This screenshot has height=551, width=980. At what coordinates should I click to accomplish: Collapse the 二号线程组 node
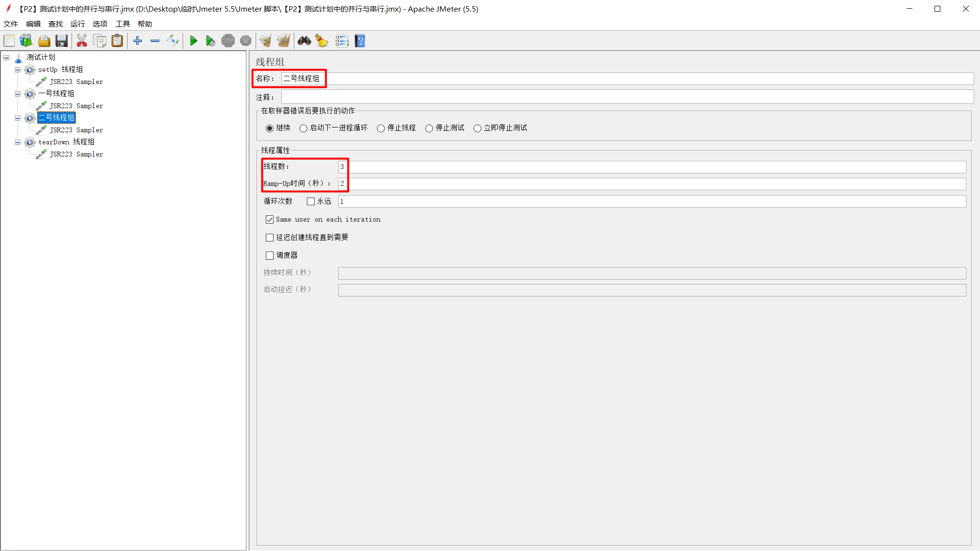[18, 118]
